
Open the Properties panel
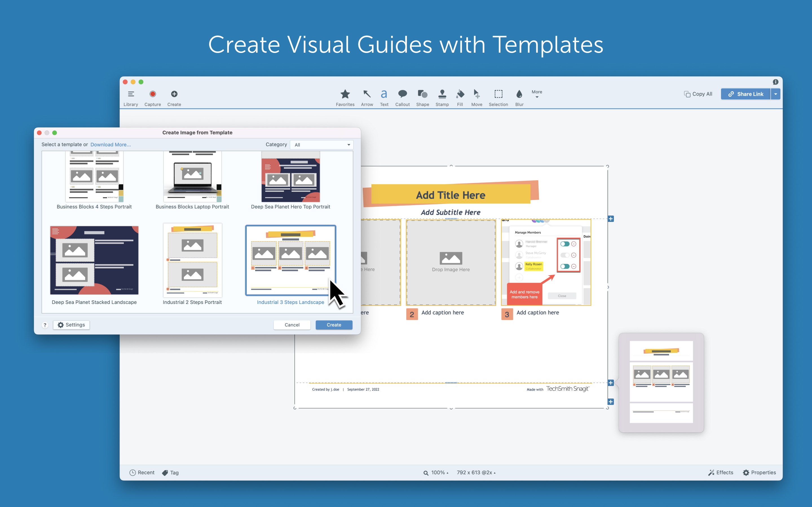759,472
